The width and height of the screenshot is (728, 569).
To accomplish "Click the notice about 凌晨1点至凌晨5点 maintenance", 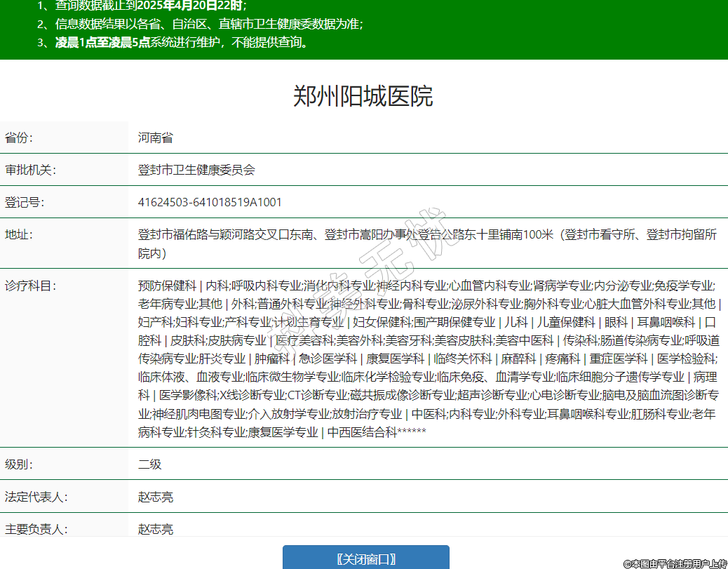I will (182, 42).
